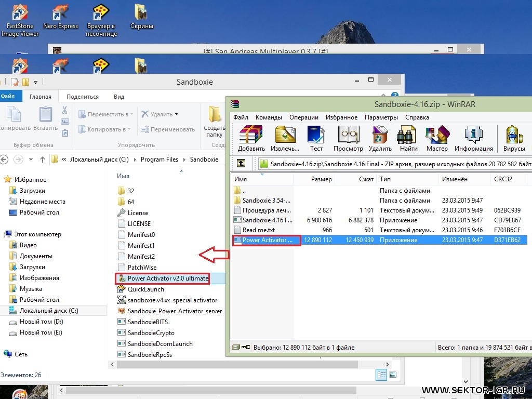The width and height of the screenshot is (532, 399).
Task: Click the Извлечь... toolbar icon in WinRAR
Action: (285, 138)
